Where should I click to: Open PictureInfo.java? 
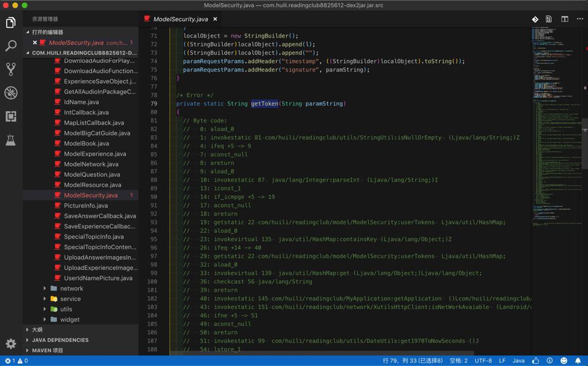80,206
